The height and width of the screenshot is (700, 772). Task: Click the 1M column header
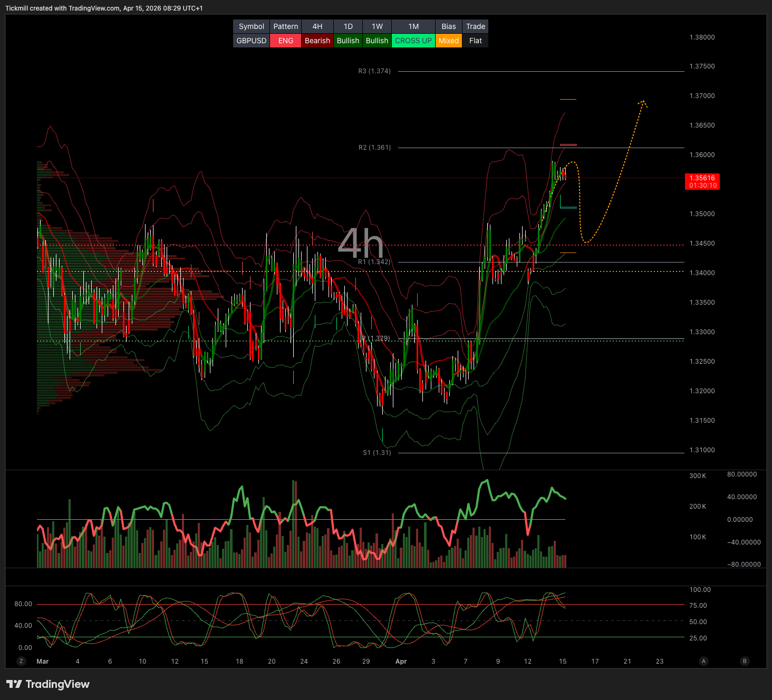pos(413,26)
